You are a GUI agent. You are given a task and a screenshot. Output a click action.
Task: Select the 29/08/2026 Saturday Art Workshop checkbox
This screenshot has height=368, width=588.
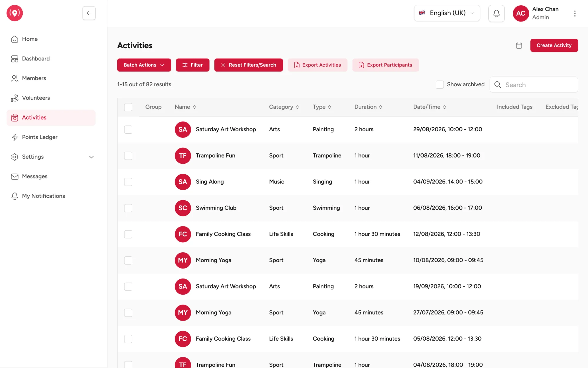(x=128, y=130)
